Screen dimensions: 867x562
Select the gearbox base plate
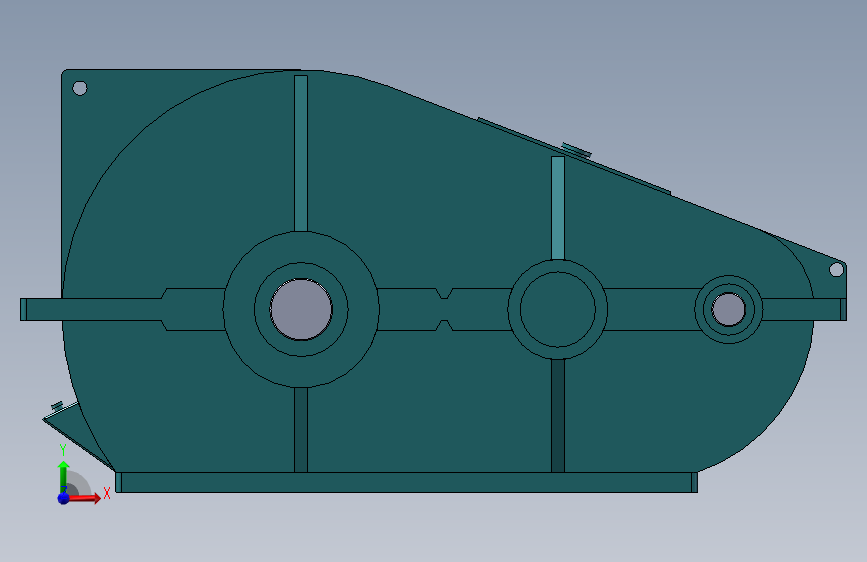(x=406, y=482)
